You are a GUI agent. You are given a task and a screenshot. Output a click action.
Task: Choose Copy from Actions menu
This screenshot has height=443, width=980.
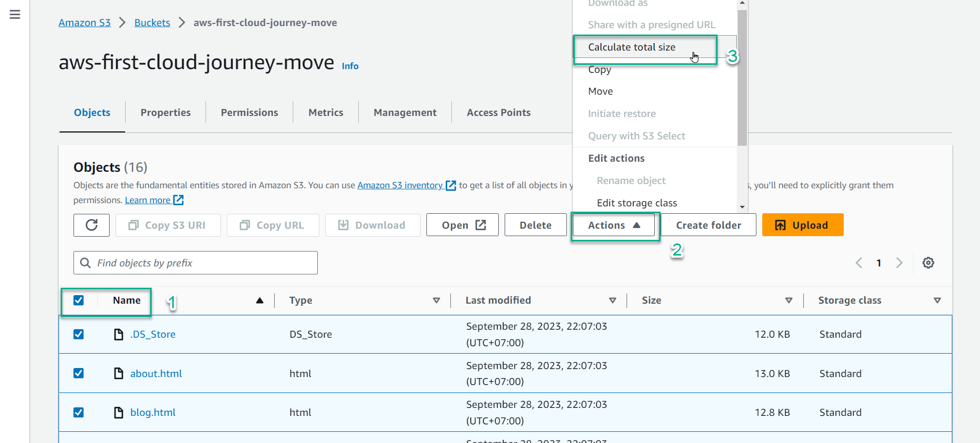click(x=655, y=69)
